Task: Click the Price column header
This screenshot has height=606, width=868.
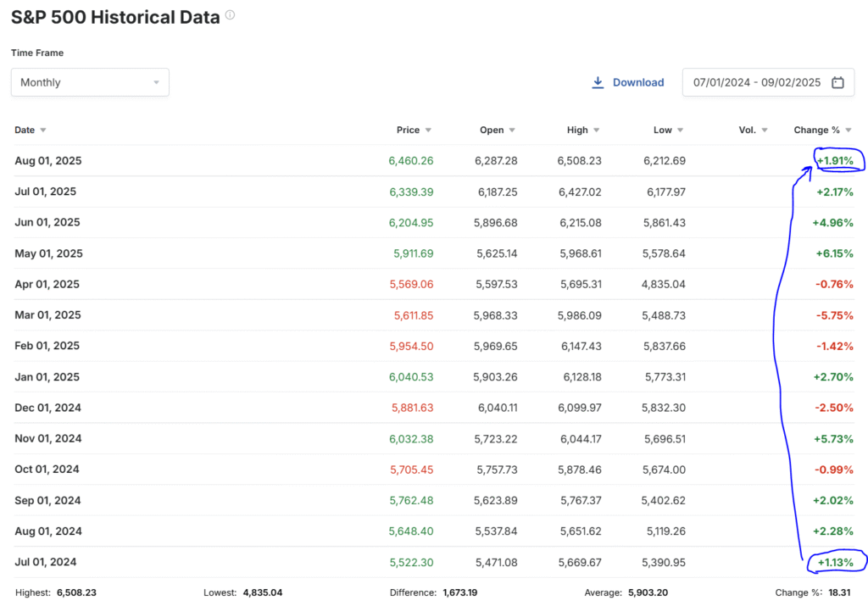Action: pos(408,130)
